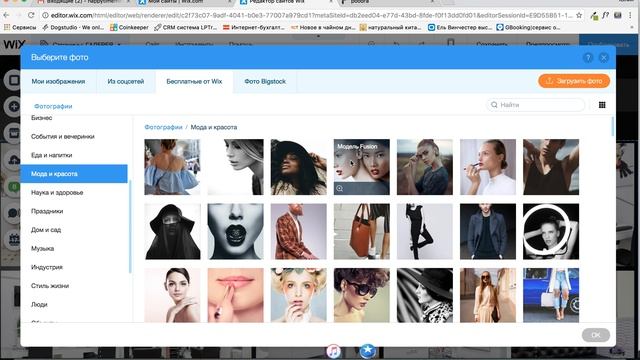Select the Модель Fusion photo

(x=362, y=167)
